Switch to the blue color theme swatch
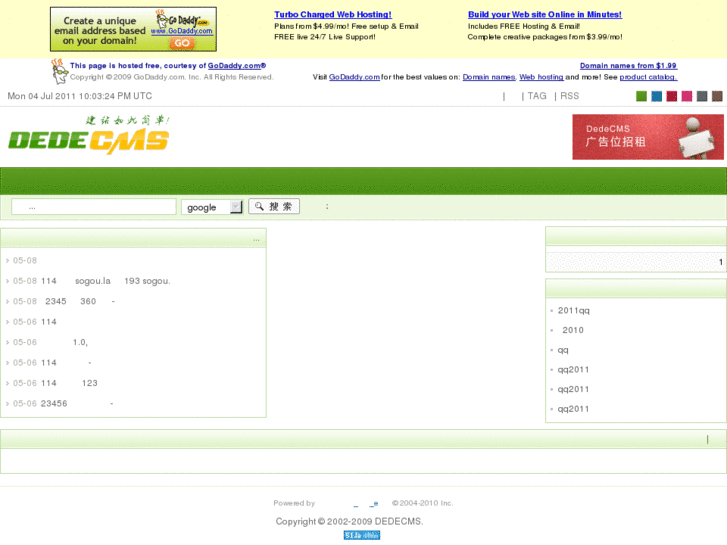 tap(657, 96)
